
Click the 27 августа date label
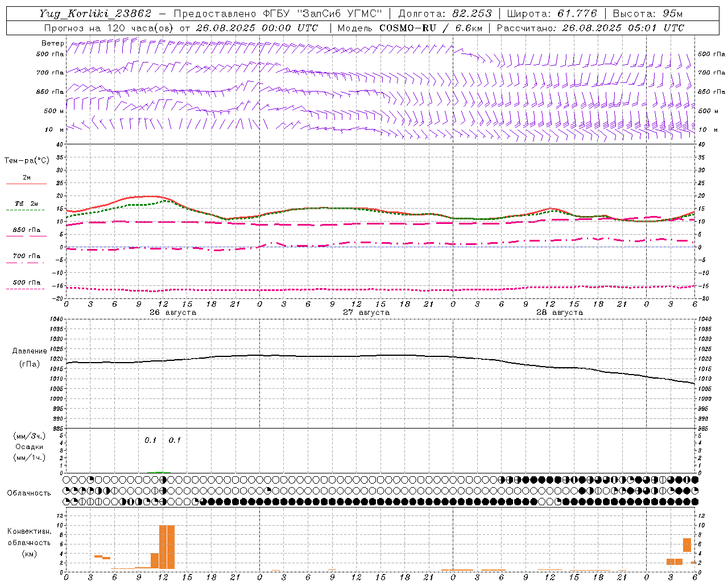coord(366,313)
